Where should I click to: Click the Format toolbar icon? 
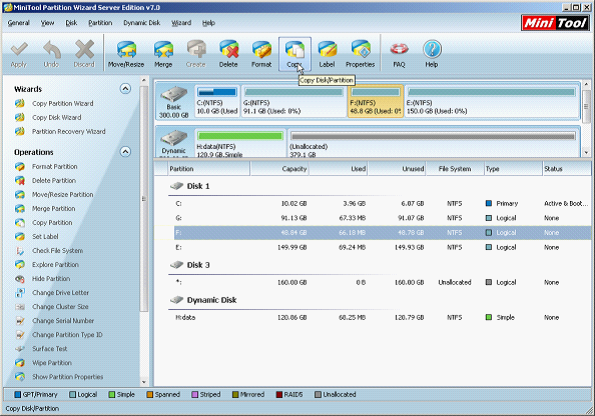(261, 54)
